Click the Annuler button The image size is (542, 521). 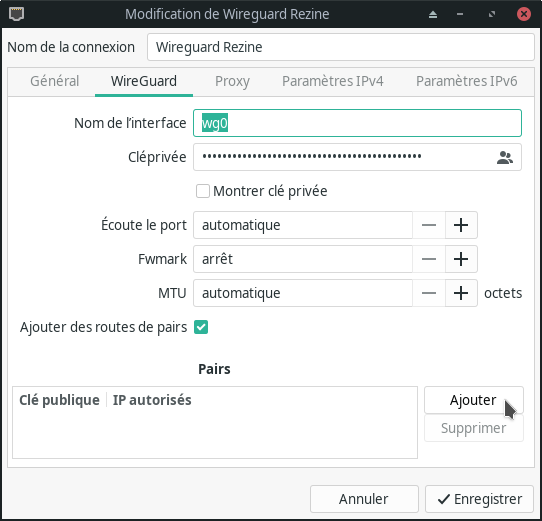tap(364, 499)
